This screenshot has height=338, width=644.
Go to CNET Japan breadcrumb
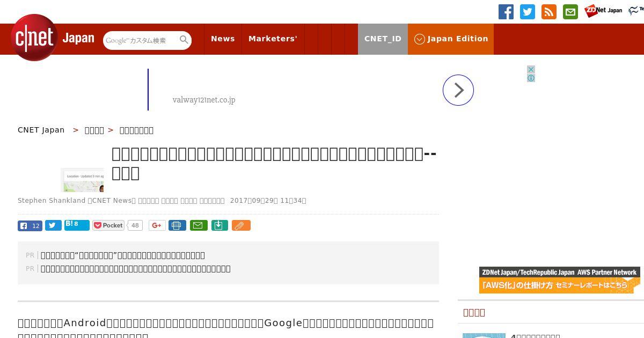point(41,130)
